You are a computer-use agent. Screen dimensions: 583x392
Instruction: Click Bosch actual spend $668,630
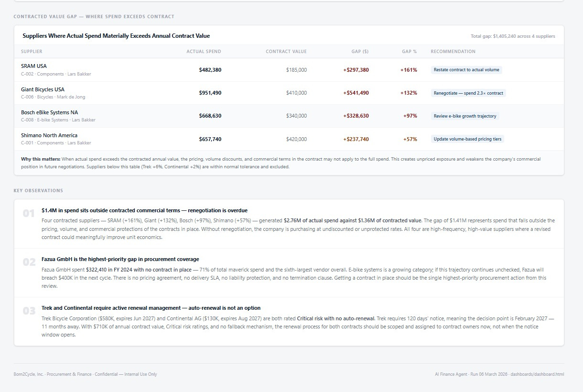210,116
